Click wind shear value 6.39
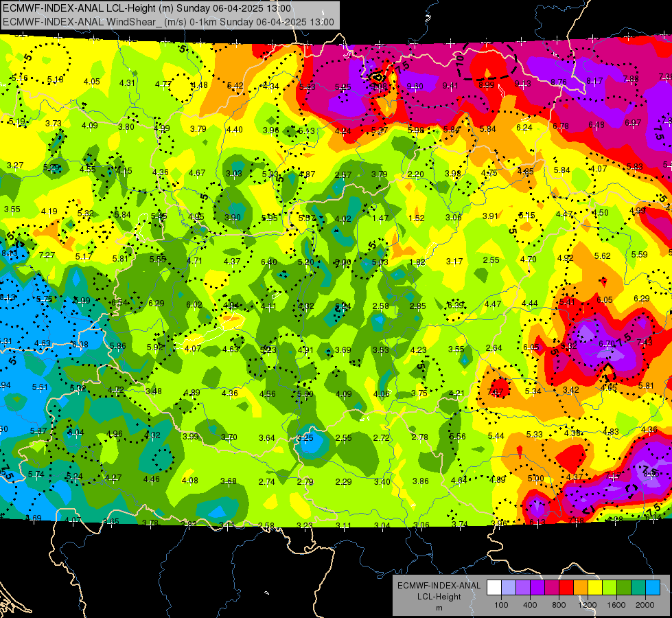The image size is (672, 618). click(456, 306)
